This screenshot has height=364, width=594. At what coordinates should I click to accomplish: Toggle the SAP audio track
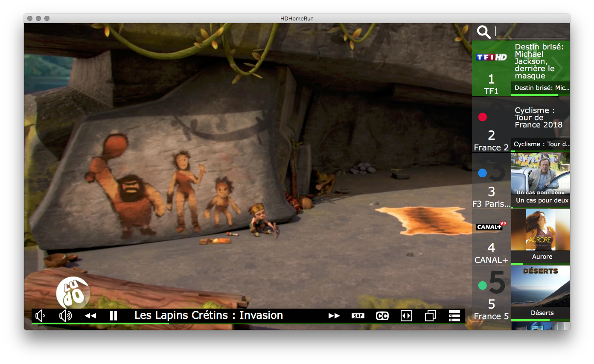358,316
